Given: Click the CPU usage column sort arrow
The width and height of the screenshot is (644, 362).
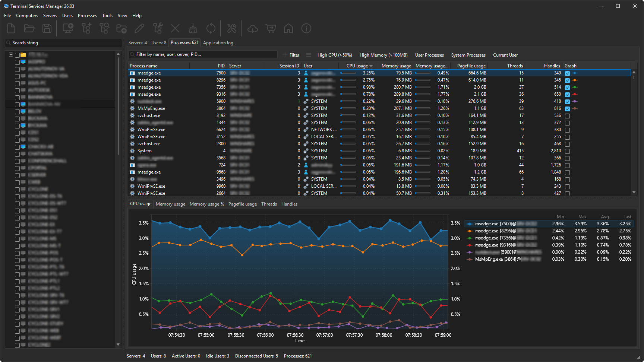Looking at the screenshot, I should [x=371, y=66].
